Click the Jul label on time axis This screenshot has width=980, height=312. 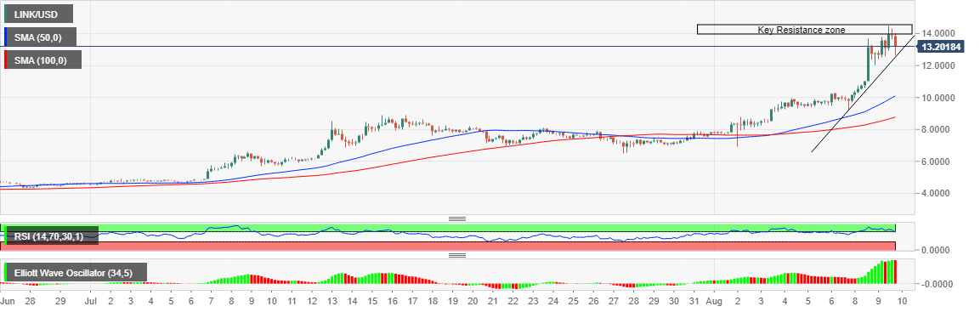tap(90, 301)
